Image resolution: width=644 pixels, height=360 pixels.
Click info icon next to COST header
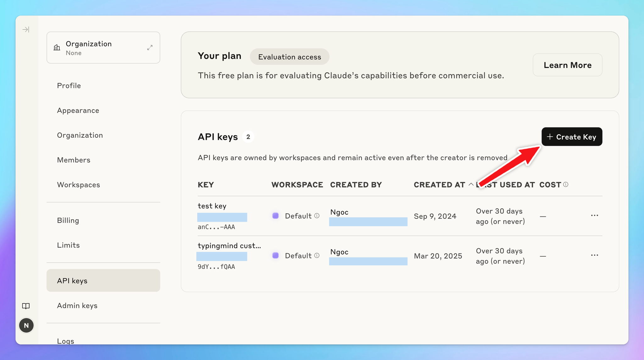(x=566, y=184)
